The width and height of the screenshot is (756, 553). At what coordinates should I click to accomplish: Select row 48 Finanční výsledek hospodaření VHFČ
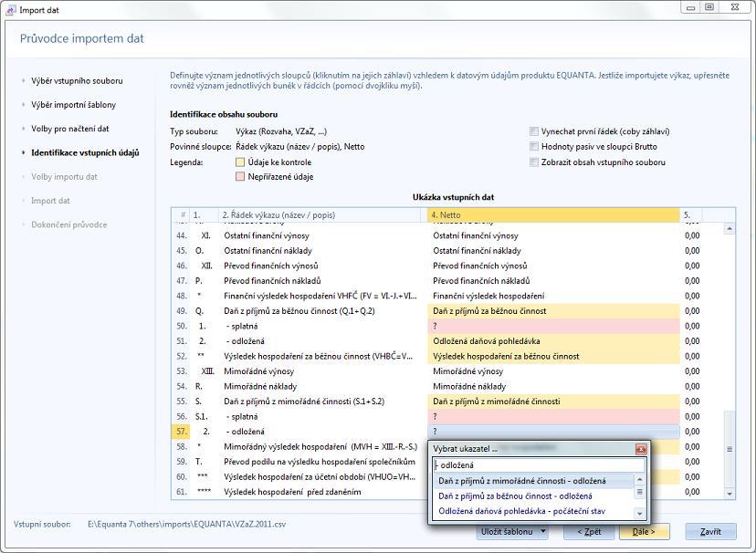pos(320,296)
